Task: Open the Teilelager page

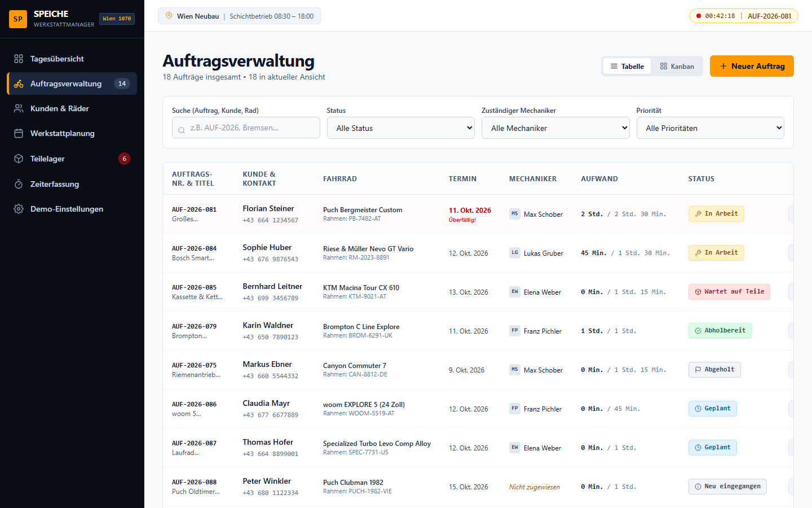Action: [72, 159]
